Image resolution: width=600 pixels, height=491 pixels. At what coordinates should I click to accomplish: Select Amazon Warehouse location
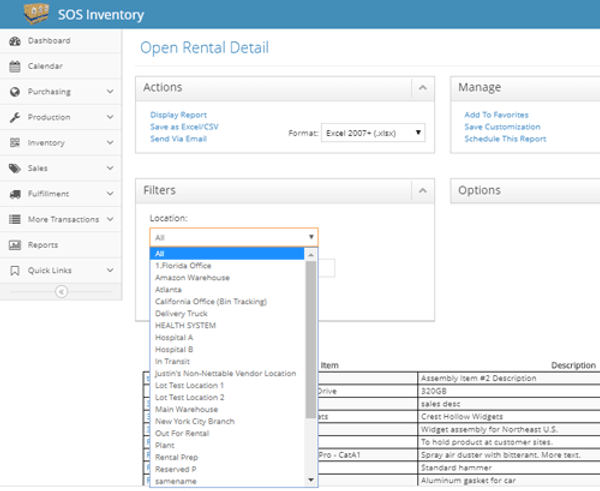tap(227, 277)
